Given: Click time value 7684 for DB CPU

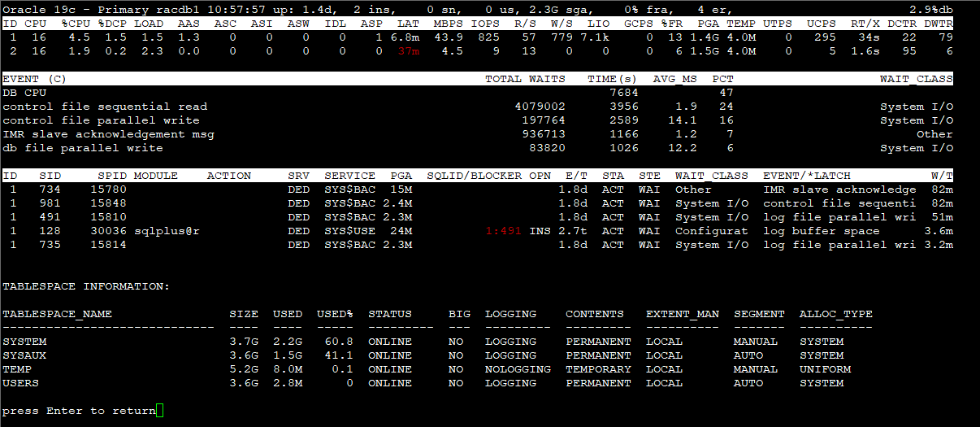Looking at the screenshot, I should click(x=624, y=93).
